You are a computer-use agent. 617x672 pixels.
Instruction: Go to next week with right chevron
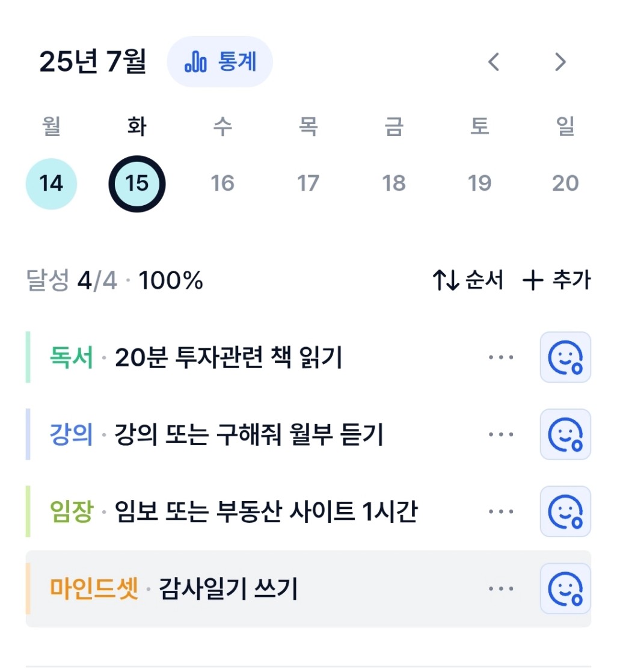[560, 62]
